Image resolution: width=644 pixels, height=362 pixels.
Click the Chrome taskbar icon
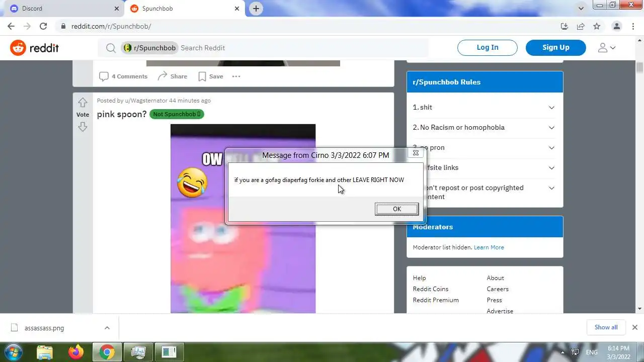click(107, 352)
